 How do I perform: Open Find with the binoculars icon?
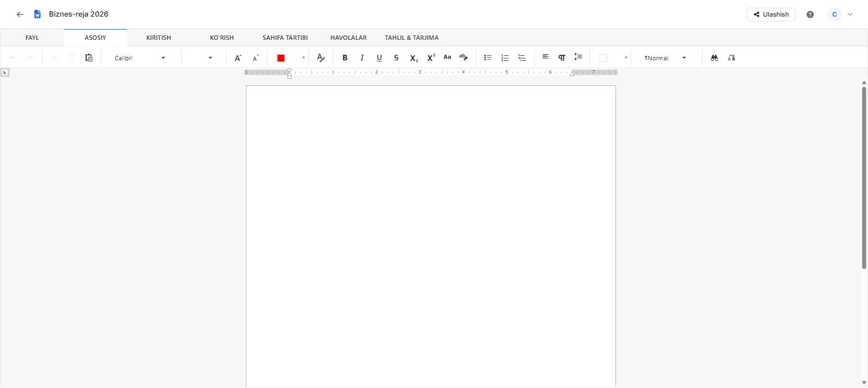714,58
